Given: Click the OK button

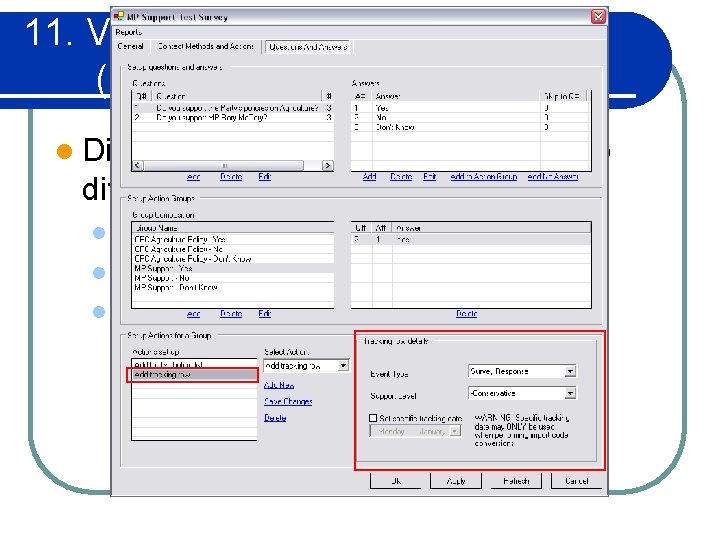Looking at the screenshot, I should click(396, 481).
